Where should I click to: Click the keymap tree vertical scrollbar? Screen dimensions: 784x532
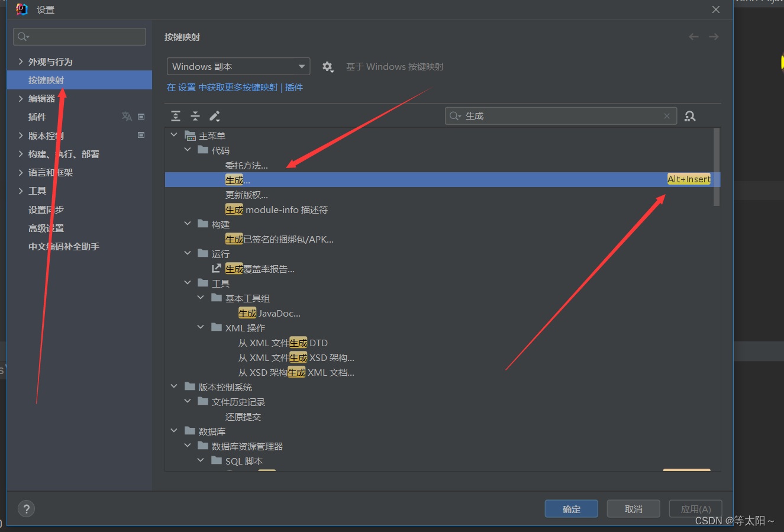[717, 167]
